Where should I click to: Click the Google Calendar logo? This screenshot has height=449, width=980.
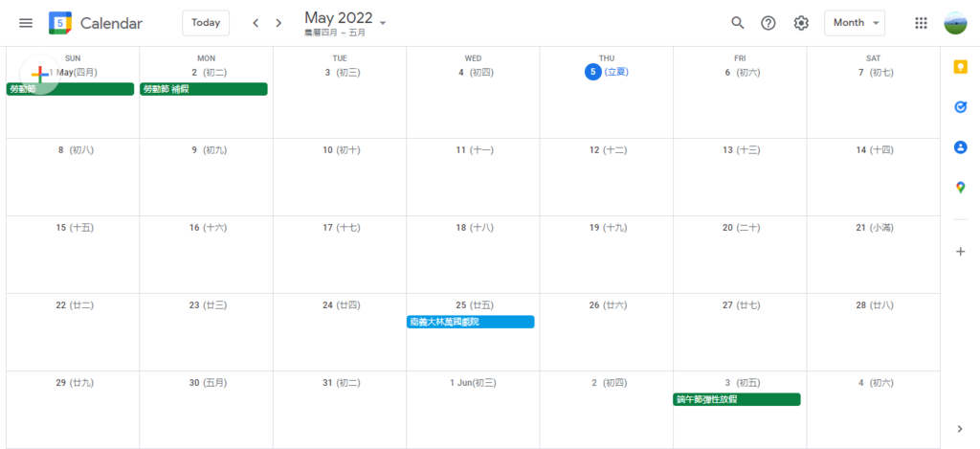pos(60,23)
